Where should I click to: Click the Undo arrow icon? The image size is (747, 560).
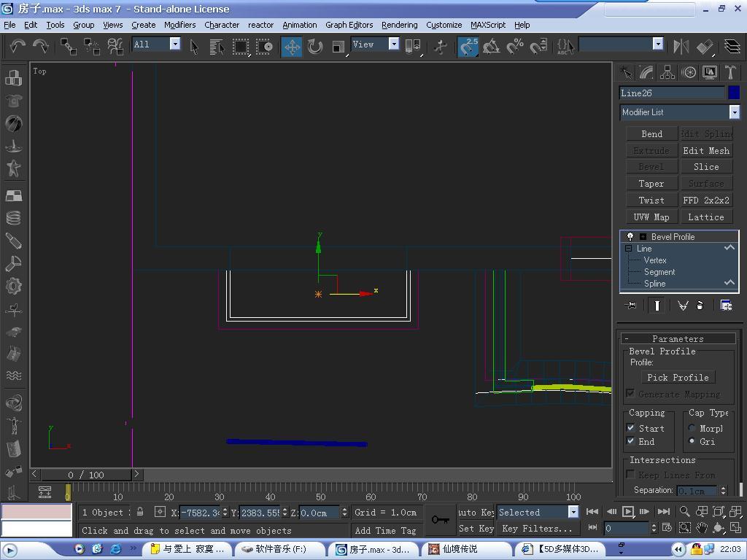tap(18, 46)
